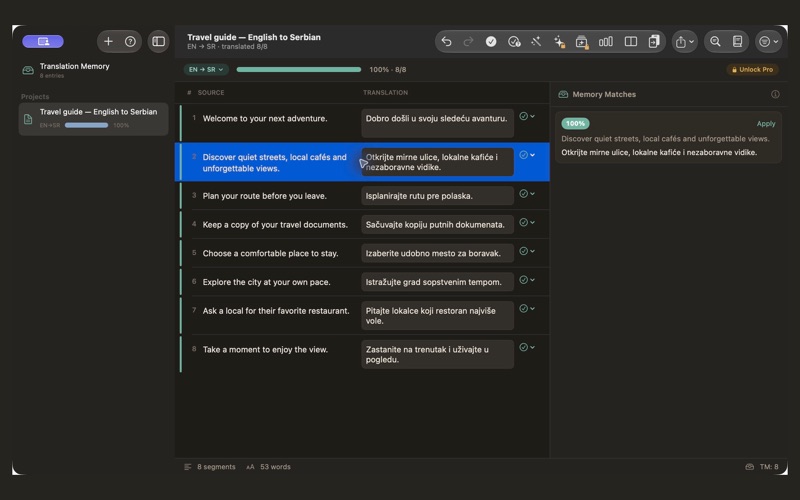Screen dimensions: 800x500
Task: Click the magic wand auto-translate icon
Action: click(x=536, y=41)
